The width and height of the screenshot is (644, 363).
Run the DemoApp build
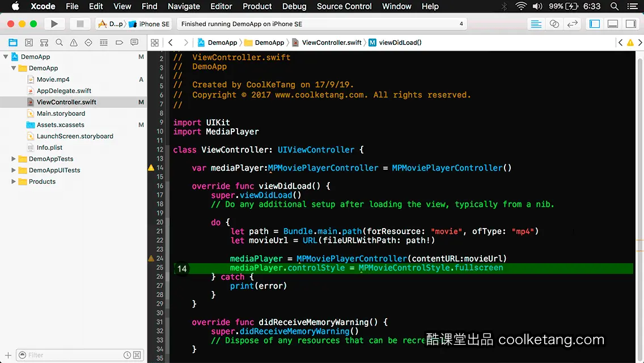pyautogui.click(x=54, y=24)
